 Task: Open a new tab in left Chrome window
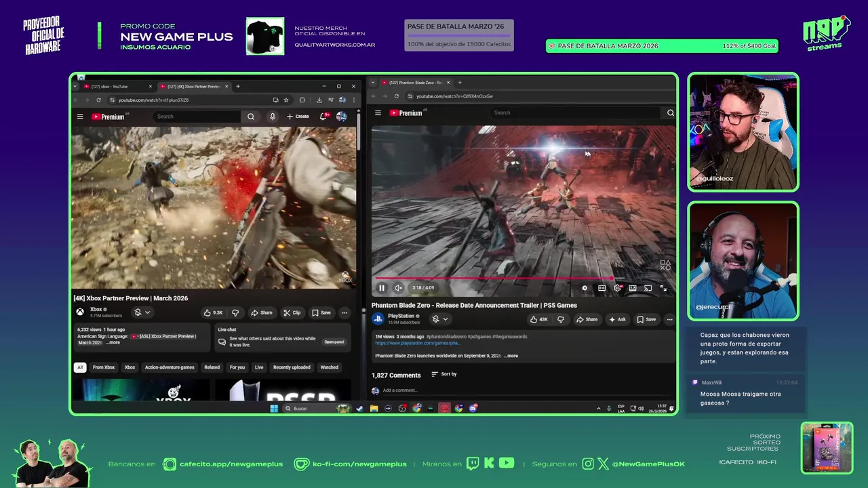coord(238,87)
